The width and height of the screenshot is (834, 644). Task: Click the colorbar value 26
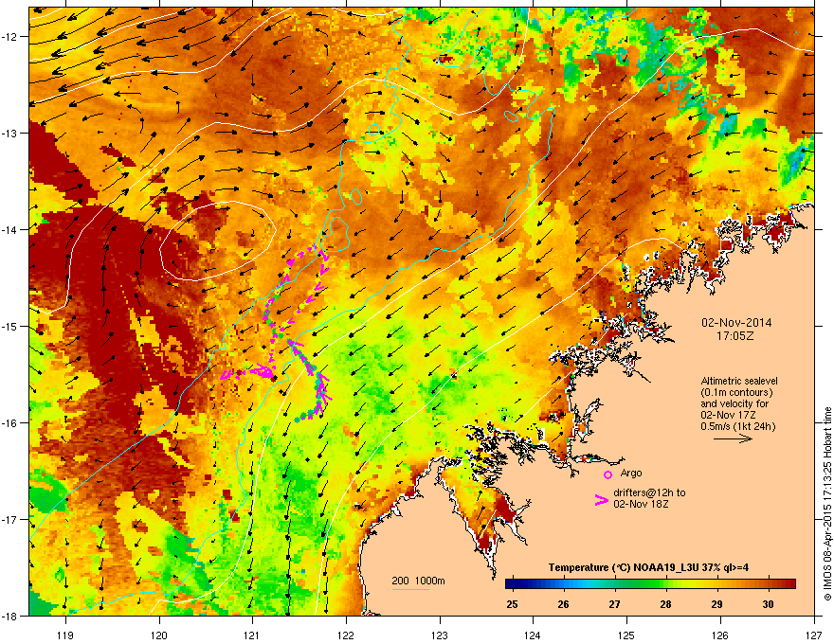563,604
